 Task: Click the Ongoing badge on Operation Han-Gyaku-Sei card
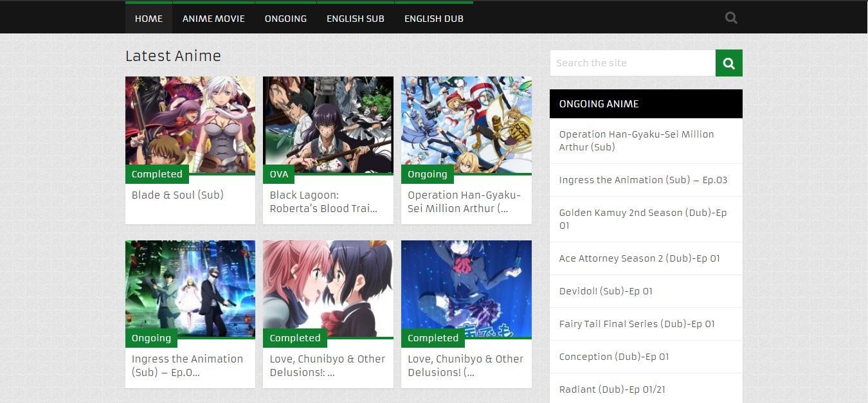tap(428, 174)
